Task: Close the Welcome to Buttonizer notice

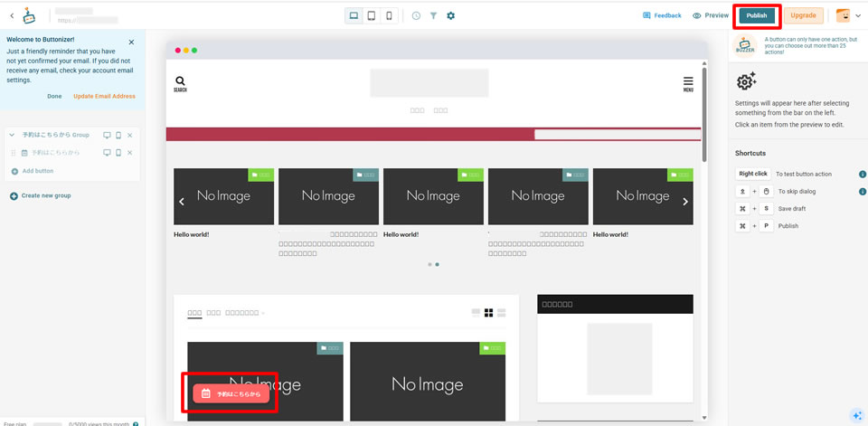Action: coord(131,42)
